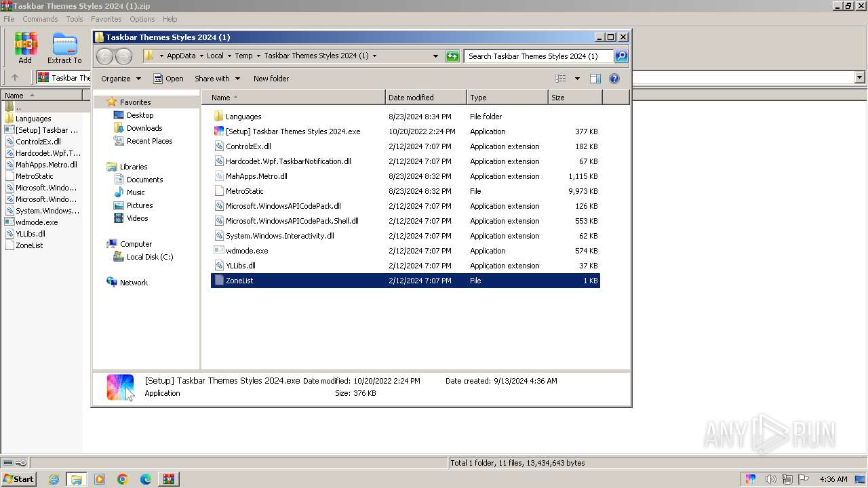Select Music library

click(x=136, y=192)
